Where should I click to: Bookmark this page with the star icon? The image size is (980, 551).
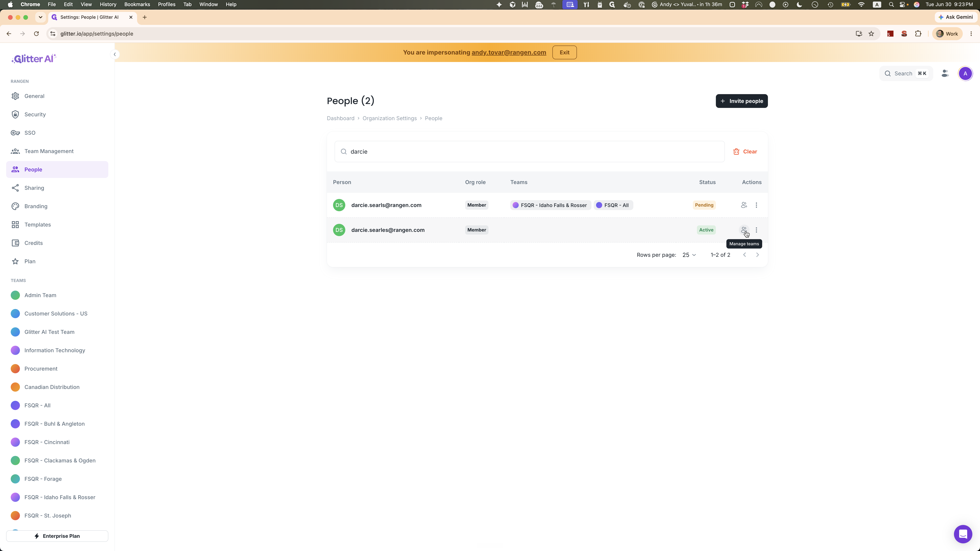coord(871,33)
